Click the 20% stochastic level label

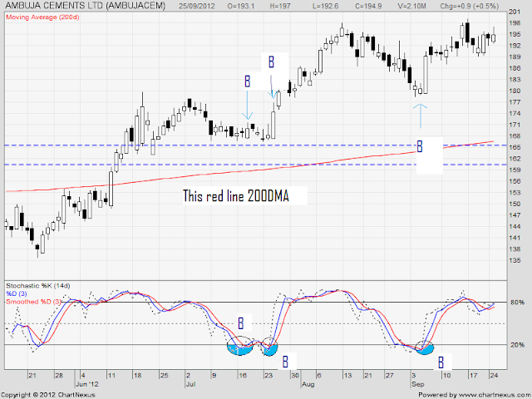tap(517, 345)
